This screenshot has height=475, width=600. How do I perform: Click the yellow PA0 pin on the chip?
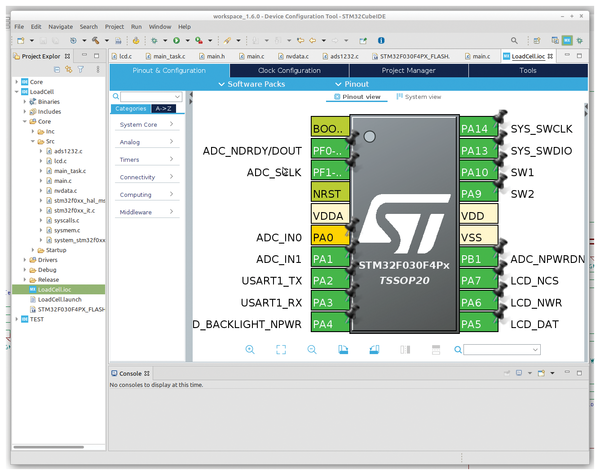(x=330, y=237)
